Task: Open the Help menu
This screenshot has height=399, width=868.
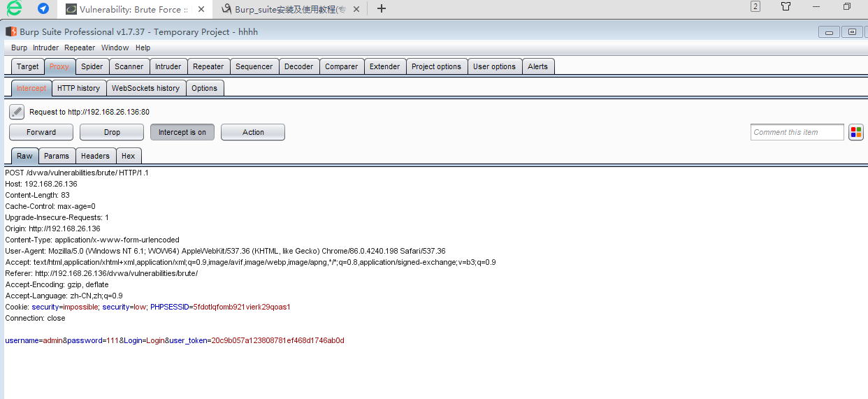Action: coord(143,48)
